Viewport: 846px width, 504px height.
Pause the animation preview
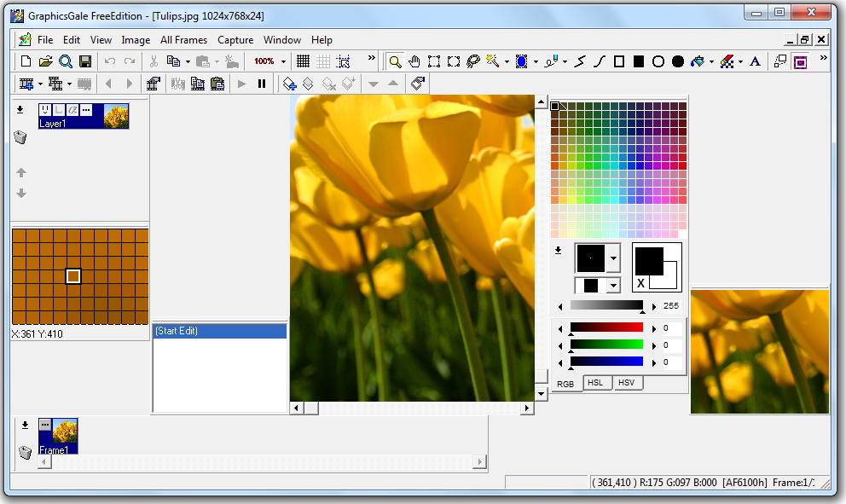262,84
